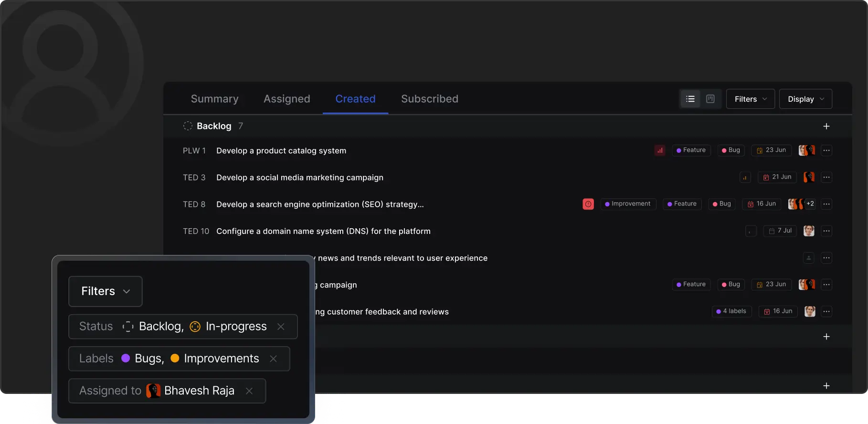
Task: Remove the Labels filter chip
Action: (x=273, y=359)
